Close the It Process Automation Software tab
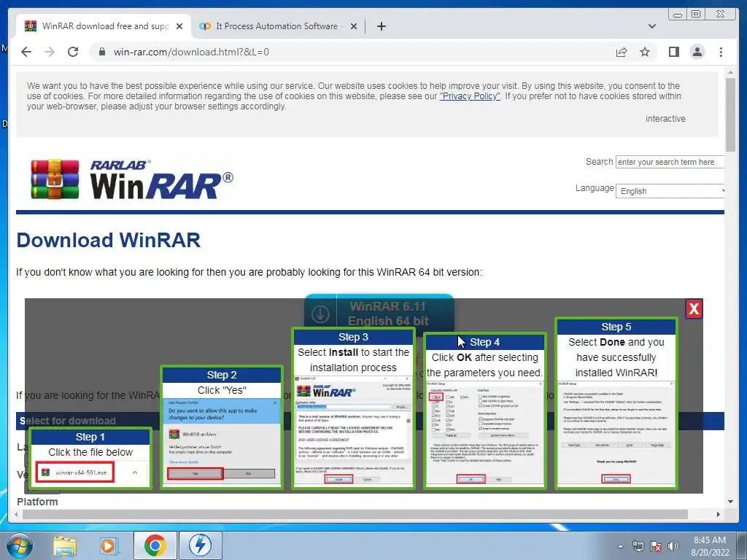The height and width of the screenshot is (560, 747). click(x=354, y=26)
